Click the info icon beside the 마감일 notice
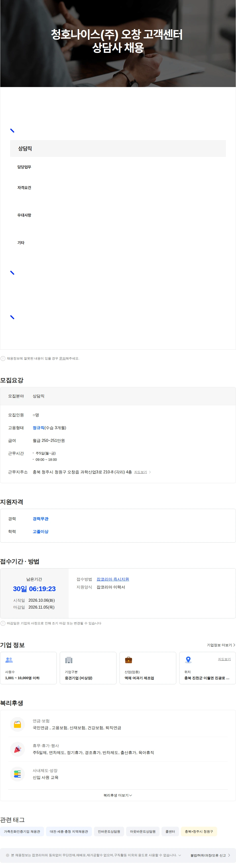Image resolution: width=236 pixels, height=868 pixels. 3,623
